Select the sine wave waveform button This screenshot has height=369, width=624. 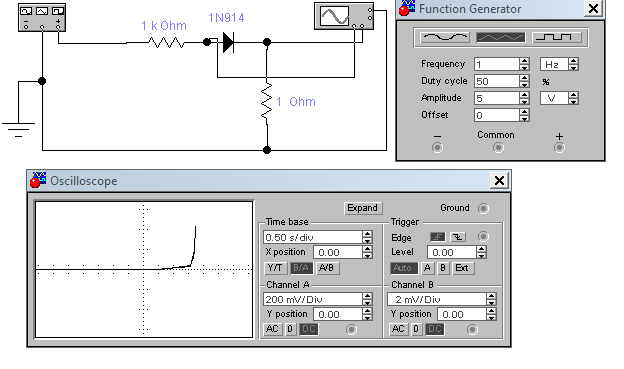[445, 37]
